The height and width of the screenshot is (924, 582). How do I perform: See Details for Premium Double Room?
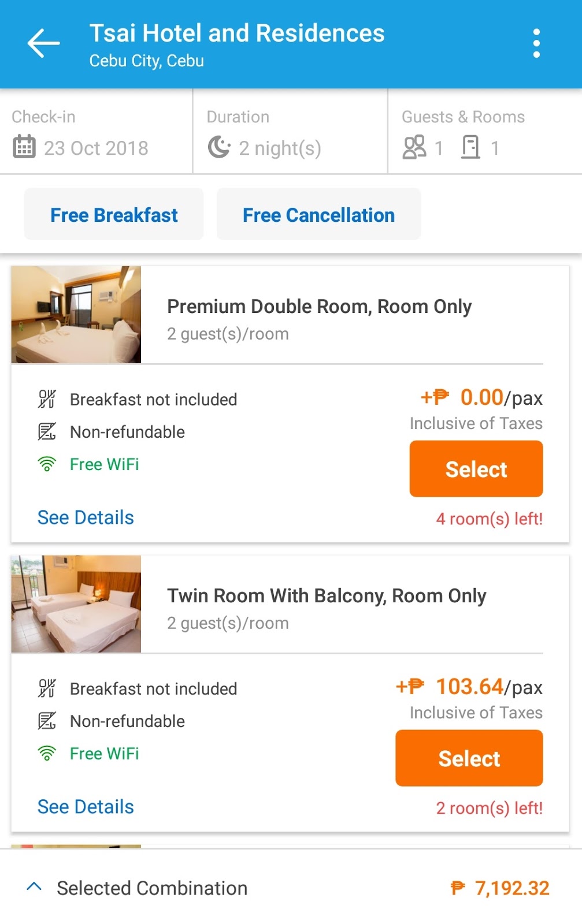[x=86, y=517]
